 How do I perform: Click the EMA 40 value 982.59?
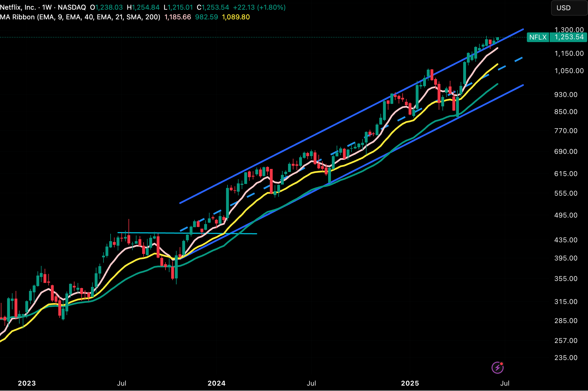(206, 17)
